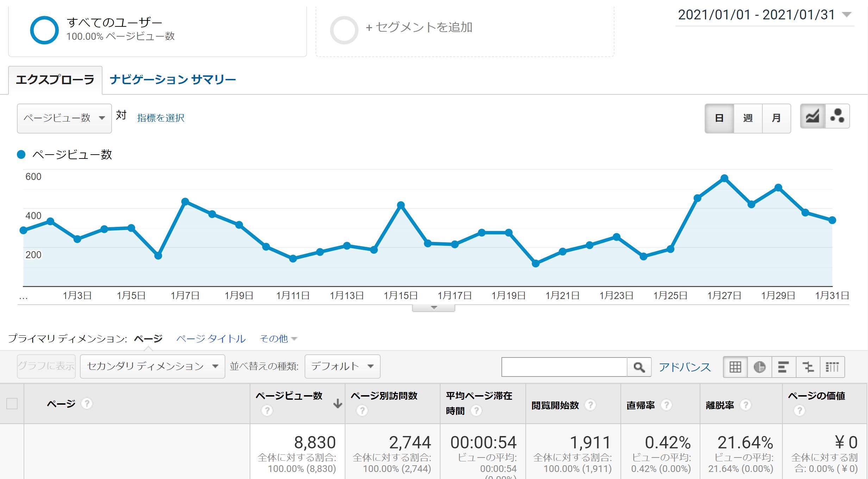Switch to performance bar view icon
This screenshot has height=479, width=868.
(783, 367)
